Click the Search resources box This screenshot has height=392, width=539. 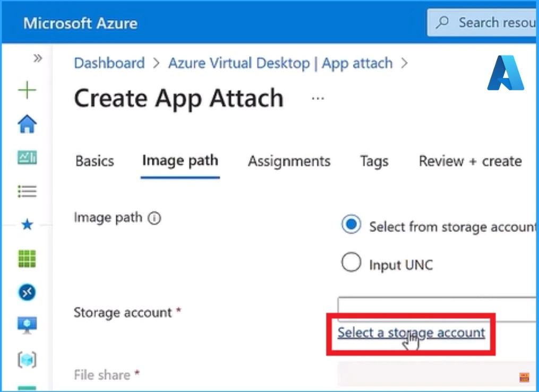coord(482,23)
